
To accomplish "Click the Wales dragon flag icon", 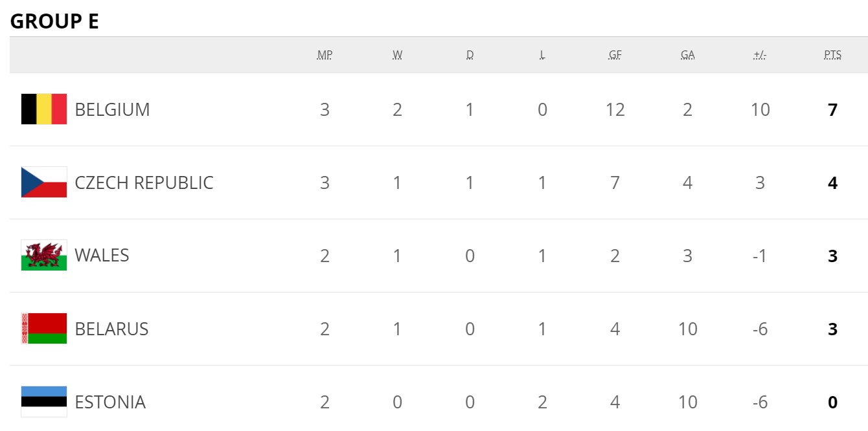I will pos(44,256).
